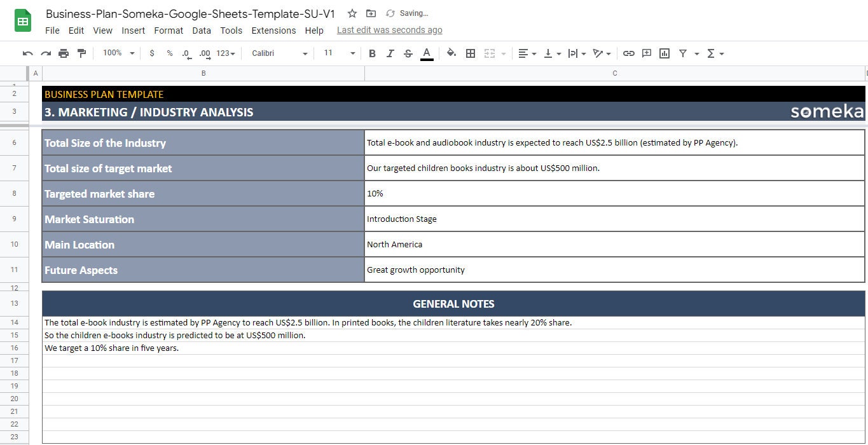Format as currency with the dollar icon
Image resolution: width=868 pixels, height=445 pixels.
tap(151, 53)
